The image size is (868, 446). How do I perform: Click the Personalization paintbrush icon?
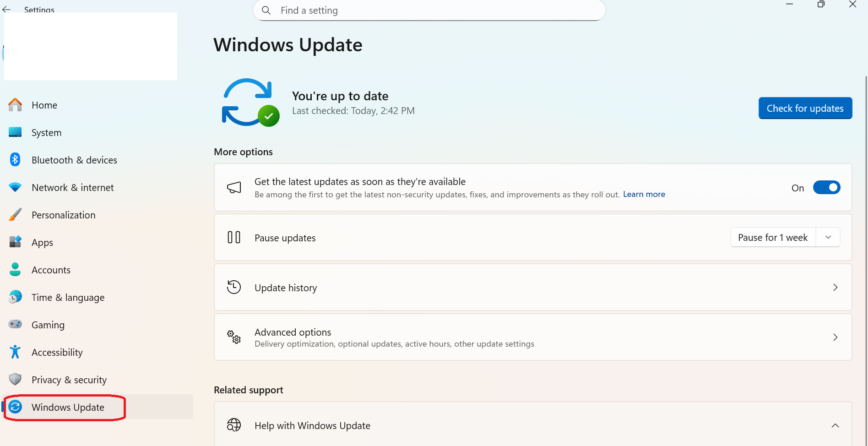click(x=15, y=215)
